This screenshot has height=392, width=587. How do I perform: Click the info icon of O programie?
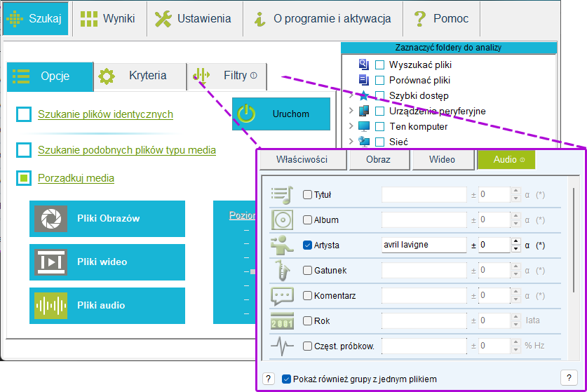tap(259, 19)
